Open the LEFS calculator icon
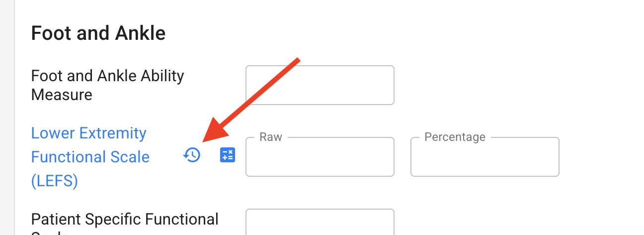 click(x=228, y=155)
